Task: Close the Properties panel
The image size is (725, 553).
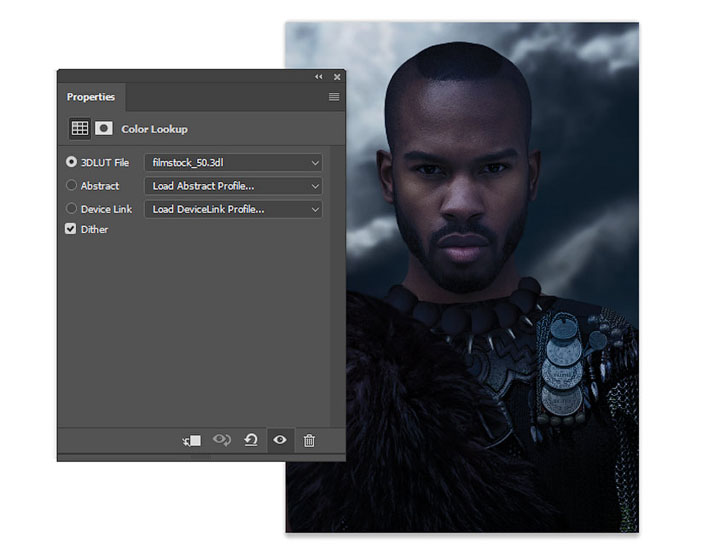Action: pyautogui.click(x=337, y=77)
